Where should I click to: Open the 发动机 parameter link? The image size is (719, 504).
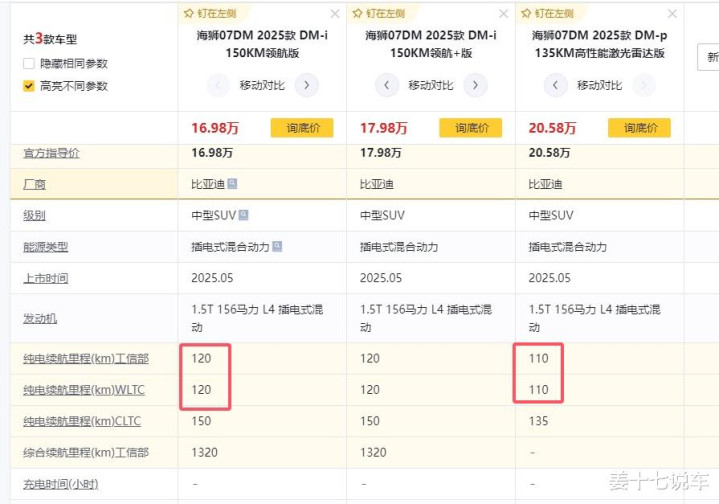[40, 318]
